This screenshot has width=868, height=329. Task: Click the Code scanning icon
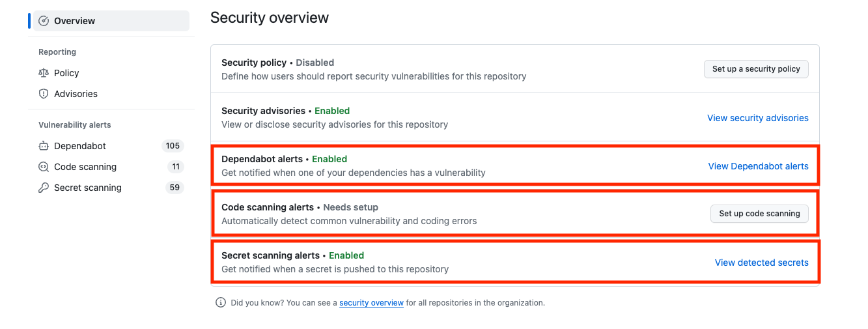44,167
